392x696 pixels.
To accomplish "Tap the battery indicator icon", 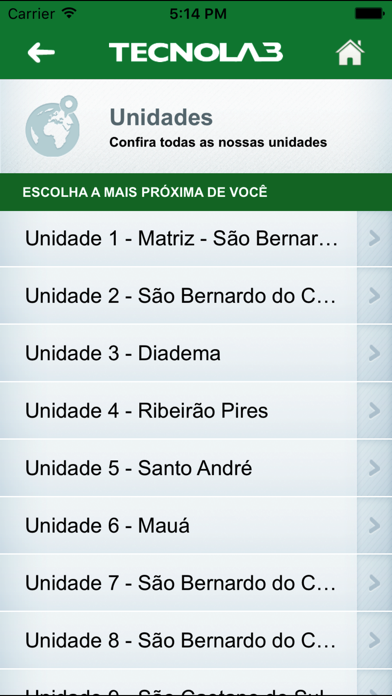I will click(369, 13).
